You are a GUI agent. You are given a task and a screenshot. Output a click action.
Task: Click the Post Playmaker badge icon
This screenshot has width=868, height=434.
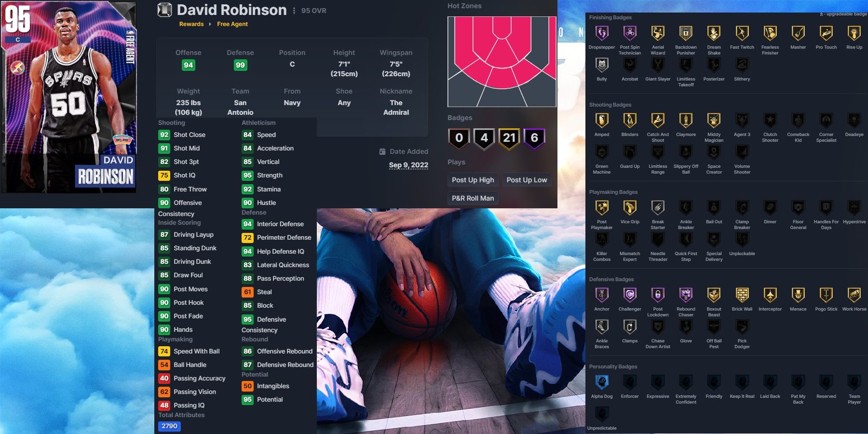pyautogui.click(x=602, y=208)
